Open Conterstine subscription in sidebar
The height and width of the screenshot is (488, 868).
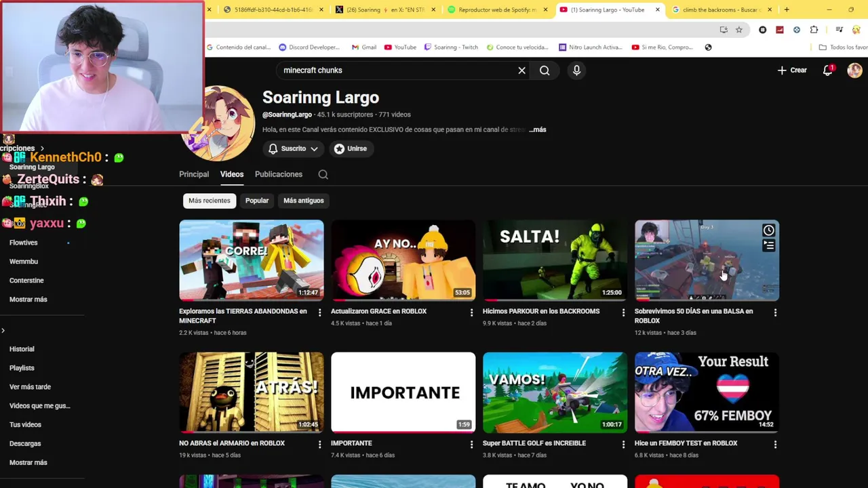26,281
